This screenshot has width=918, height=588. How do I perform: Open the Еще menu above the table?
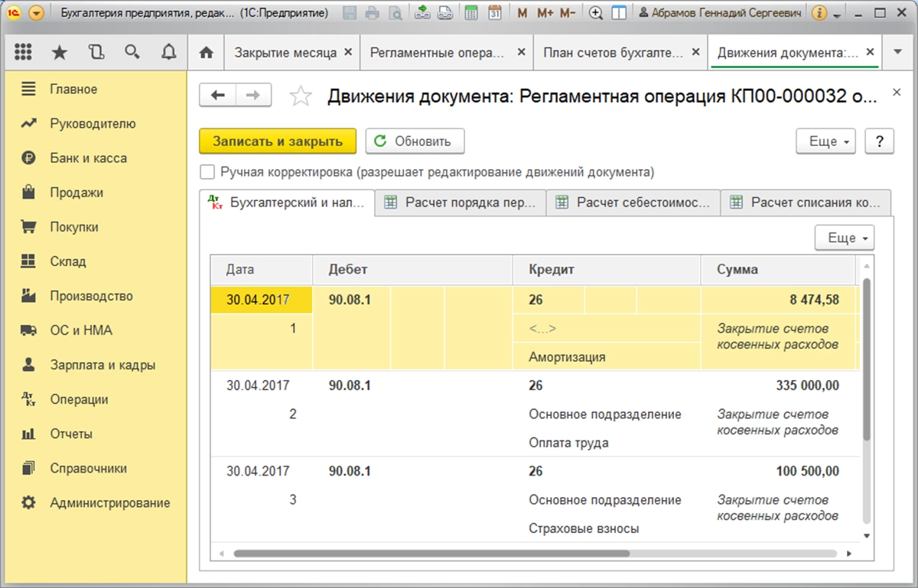coord(844,238)
